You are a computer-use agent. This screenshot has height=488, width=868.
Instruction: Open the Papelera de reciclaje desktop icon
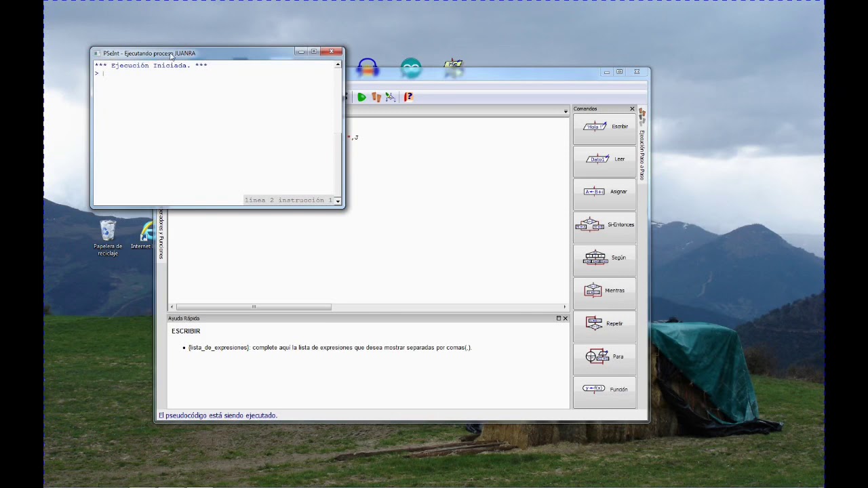coord(108,238)
